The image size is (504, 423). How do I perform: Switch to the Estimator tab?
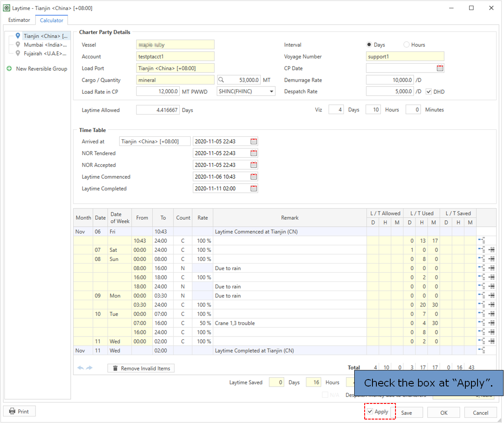point(19,20)
